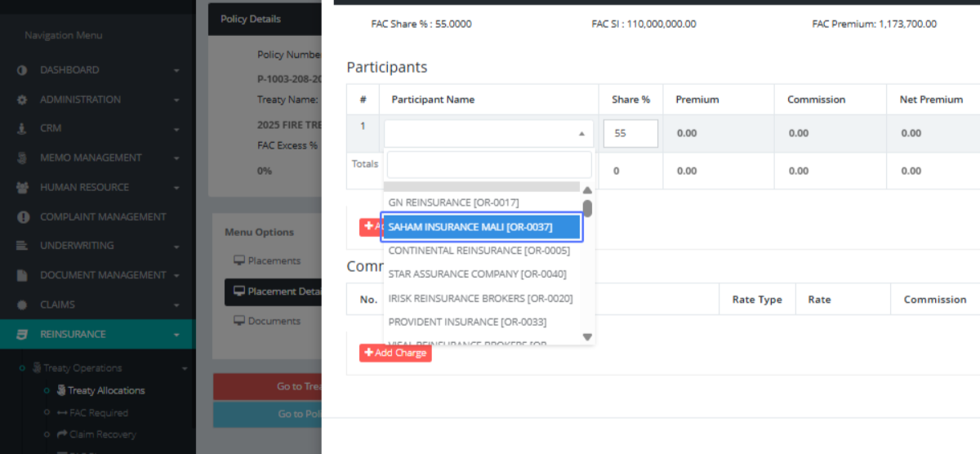The height and width of the screenshot is (454, 980).
Task: Click the Share % input field
Action: (x=630, y=134)
